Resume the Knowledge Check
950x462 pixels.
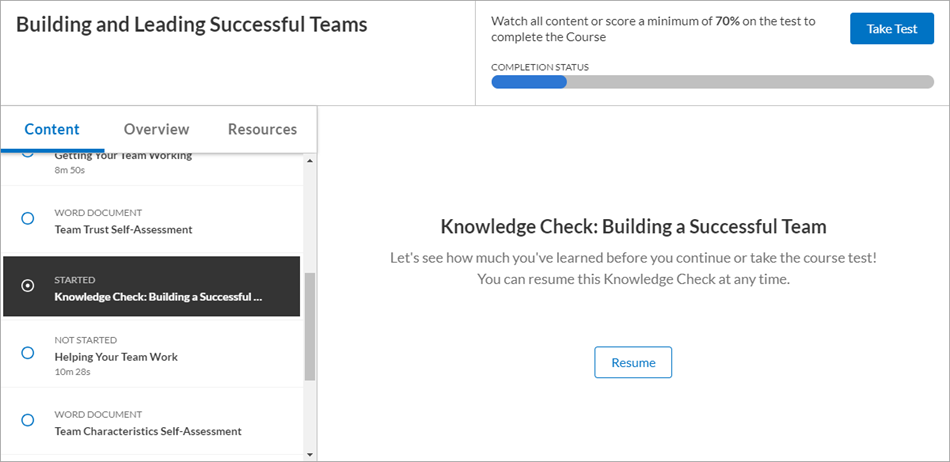point(633,362)
